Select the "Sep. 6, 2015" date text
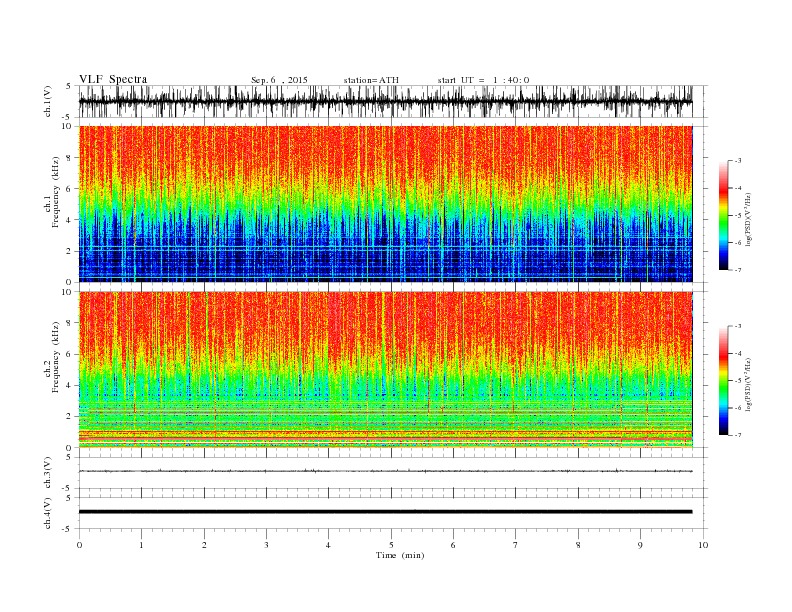Screen dimensions: 792x612 (279, 80)
